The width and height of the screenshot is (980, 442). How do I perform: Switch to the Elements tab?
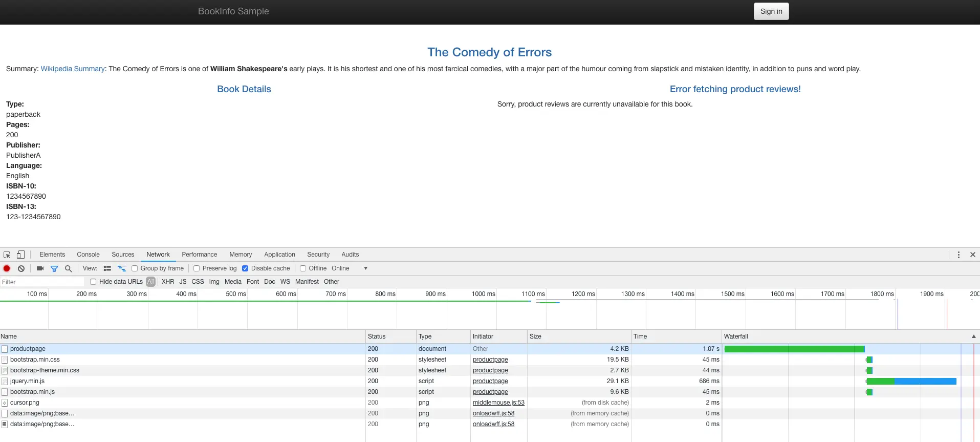click(x=52, y=255)
